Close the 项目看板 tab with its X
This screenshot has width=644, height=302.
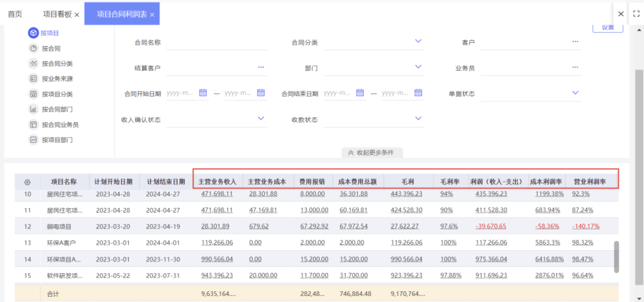(x=77, y=15)
